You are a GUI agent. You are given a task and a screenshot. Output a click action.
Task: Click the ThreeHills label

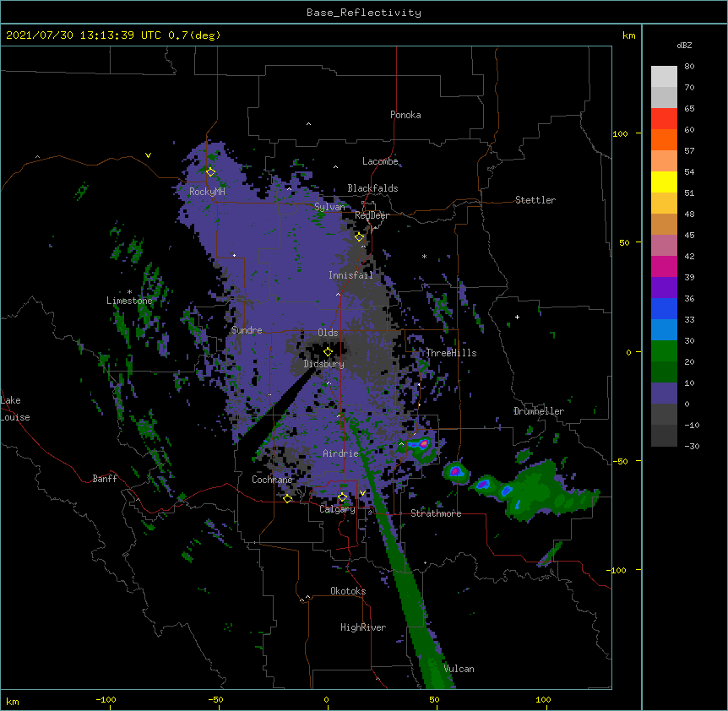[x=451, y=353]
